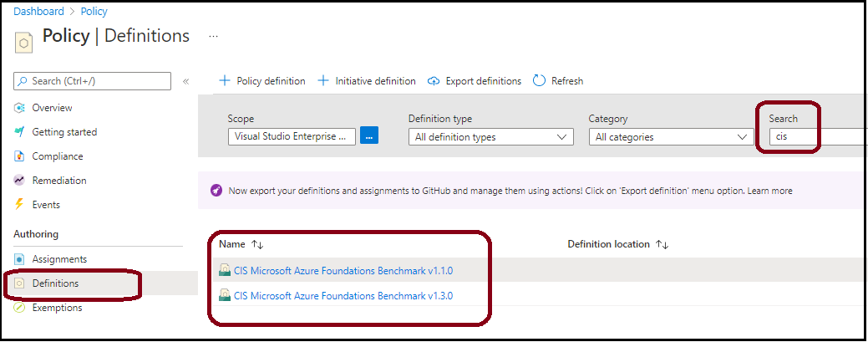Click the blue scope picker ellipsis button
Viewport: 868px width, 342px height.
coord(369,136)
